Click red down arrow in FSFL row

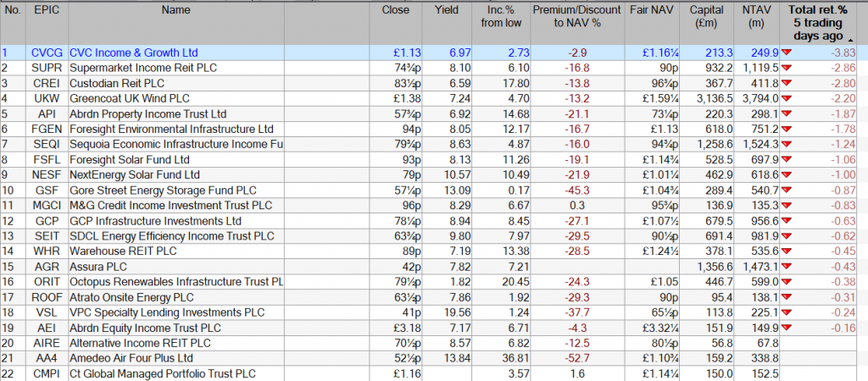786,159
